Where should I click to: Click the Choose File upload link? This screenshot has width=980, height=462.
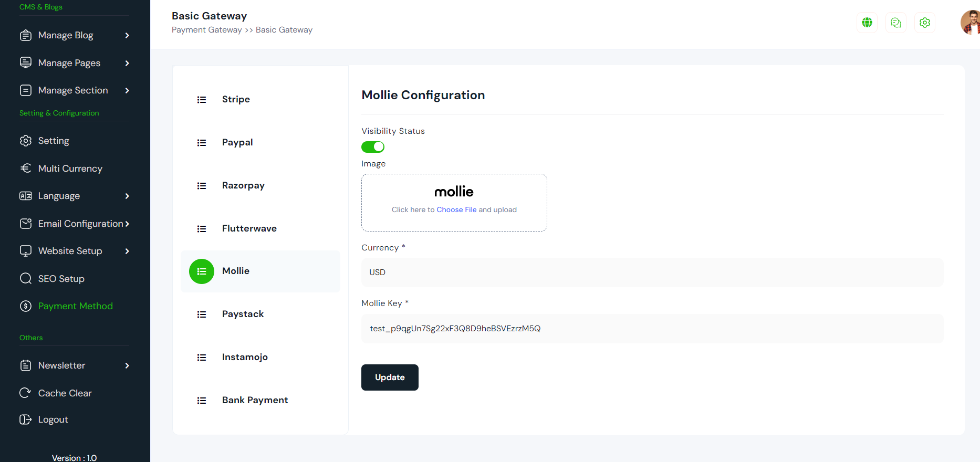[x=456, y=209]
